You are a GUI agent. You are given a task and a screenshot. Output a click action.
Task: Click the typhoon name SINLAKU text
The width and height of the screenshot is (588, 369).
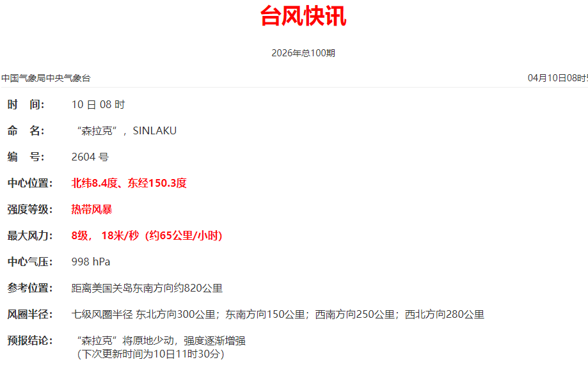(x=154, y=130)
